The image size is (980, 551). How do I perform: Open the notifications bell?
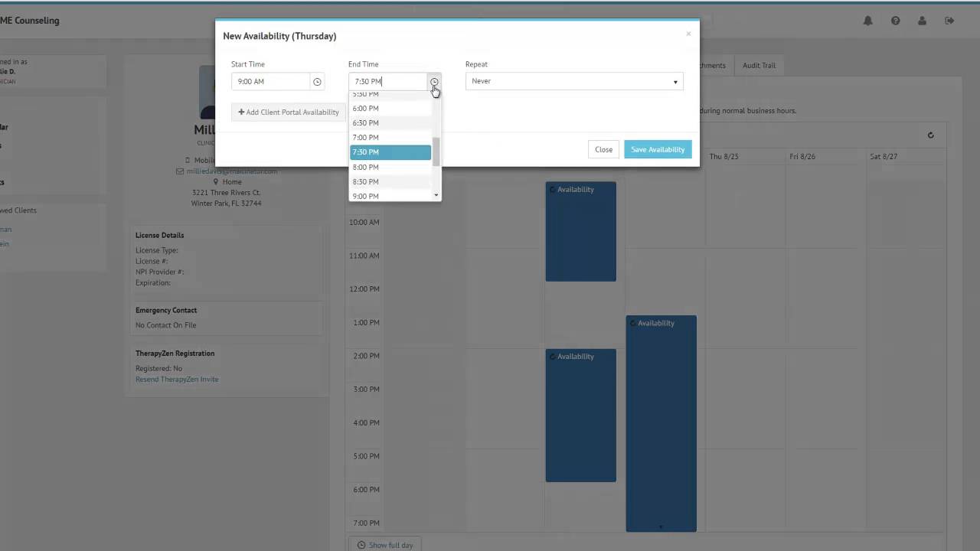point(867,21)
